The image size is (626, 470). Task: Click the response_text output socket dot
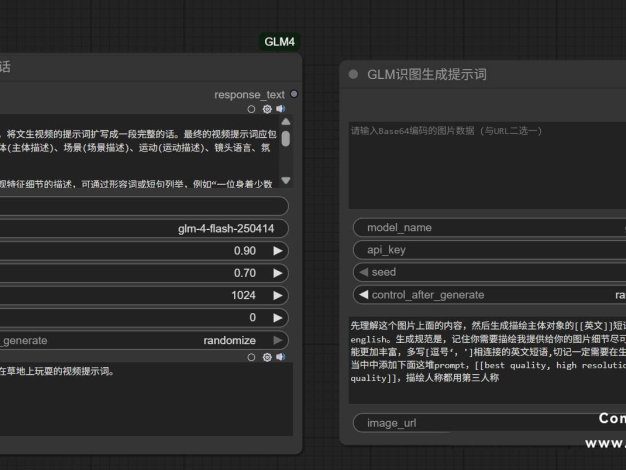294,94
